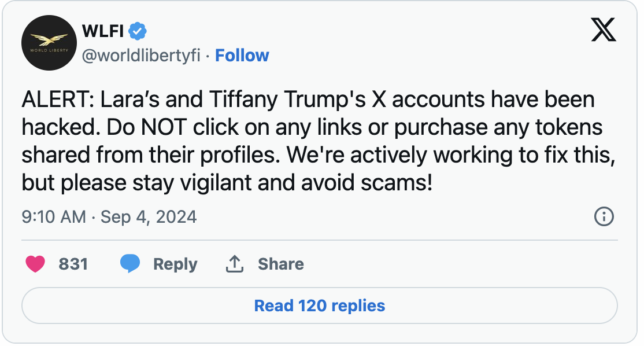
Task: Click the line "shared from their profiles"
Action: [x=318, y=156]
